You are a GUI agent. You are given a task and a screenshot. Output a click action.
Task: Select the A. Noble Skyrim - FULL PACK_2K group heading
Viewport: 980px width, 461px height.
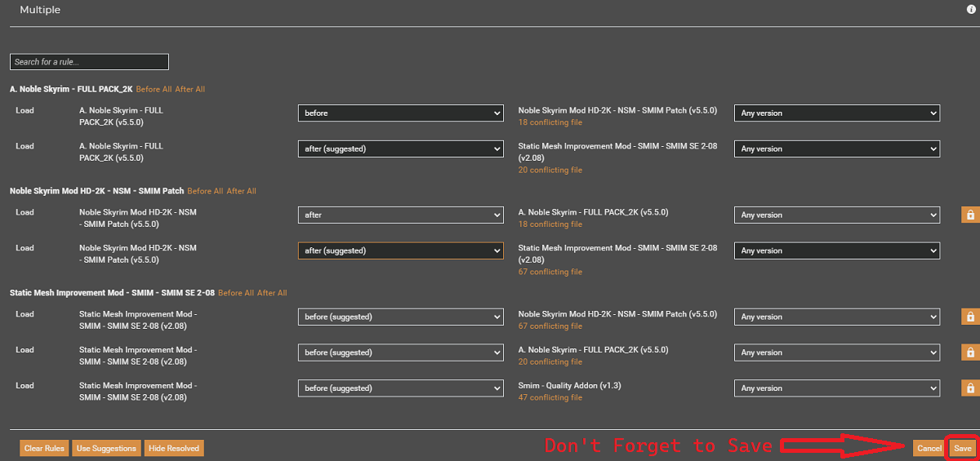tap(71, 89)
